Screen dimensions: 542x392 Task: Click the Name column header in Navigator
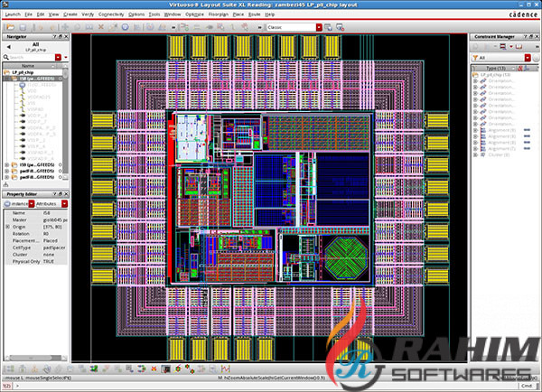click(x=28, y=66)
